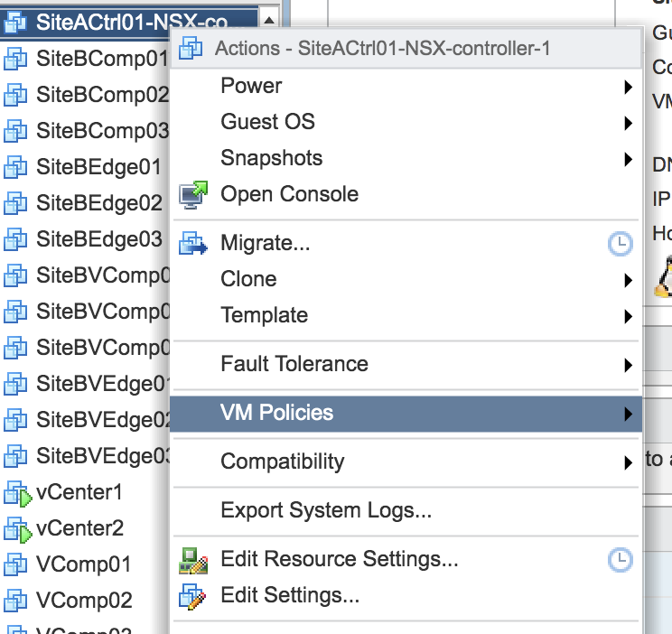Select VComp01 in the inventory list
This screenshot has height=634, width=672.
pyautogui.click(x=83, y=564)
